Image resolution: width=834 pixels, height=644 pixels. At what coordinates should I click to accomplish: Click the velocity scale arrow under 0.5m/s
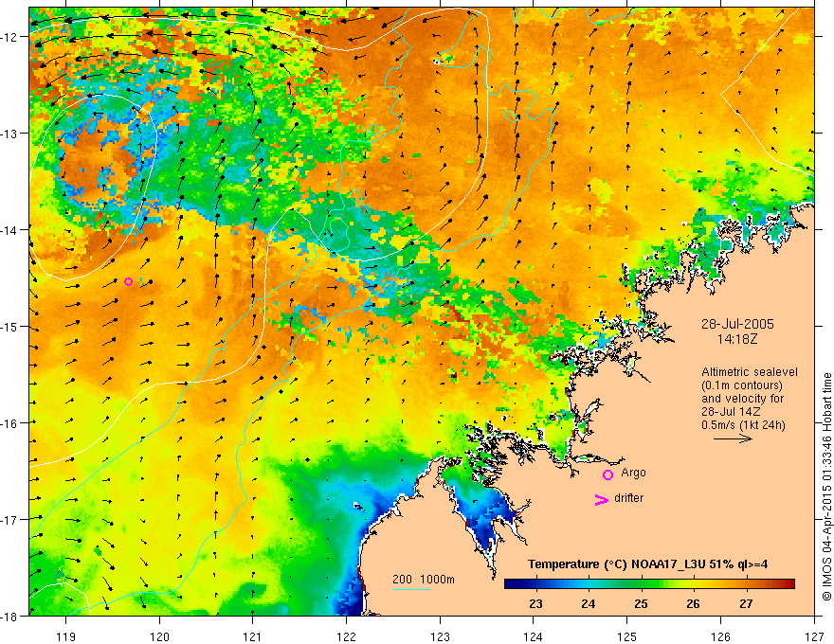point(733,438)
